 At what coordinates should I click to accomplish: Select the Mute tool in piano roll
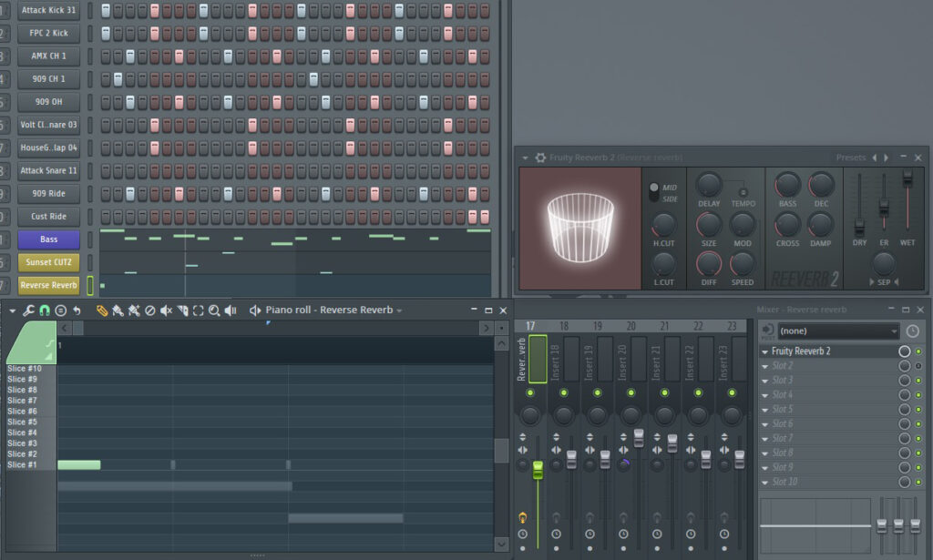(x=166, y=311)
